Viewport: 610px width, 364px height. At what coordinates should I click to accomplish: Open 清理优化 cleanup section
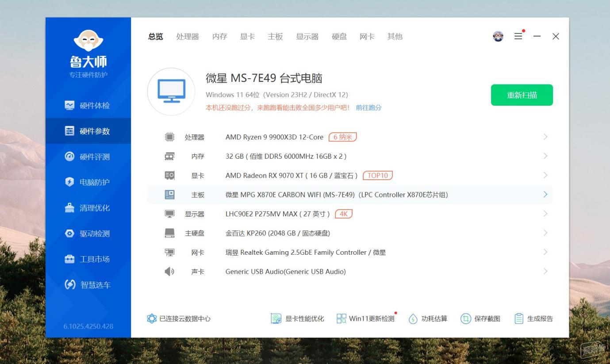click(88, 208)
